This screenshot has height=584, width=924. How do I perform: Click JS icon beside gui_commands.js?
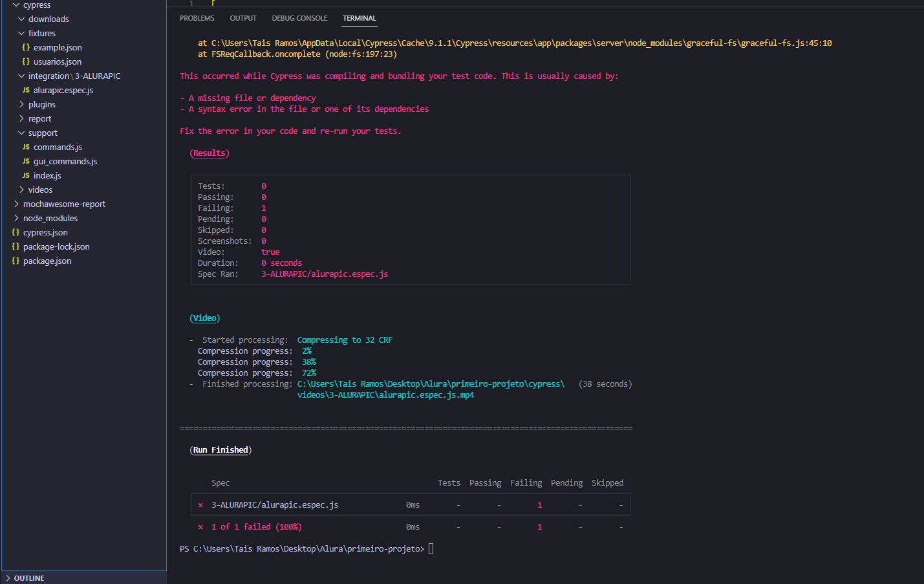pos(26,161)
